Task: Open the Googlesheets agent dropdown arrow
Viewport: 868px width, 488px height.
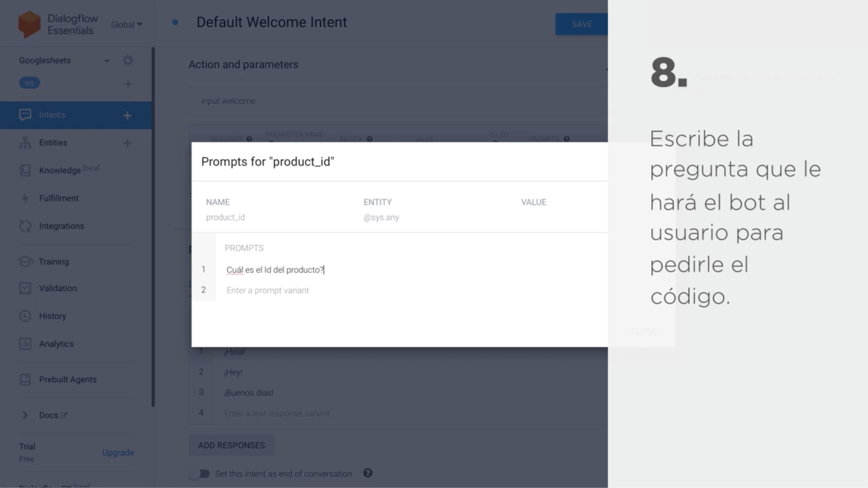Action: point(107,61)
